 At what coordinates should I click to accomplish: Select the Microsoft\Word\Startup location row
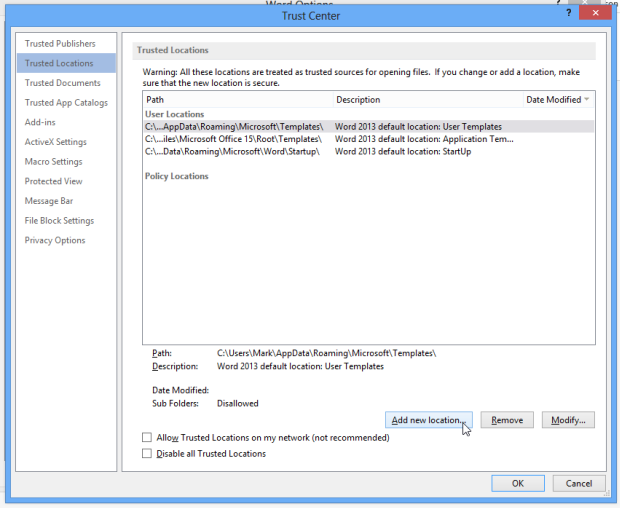pos(369,151)
